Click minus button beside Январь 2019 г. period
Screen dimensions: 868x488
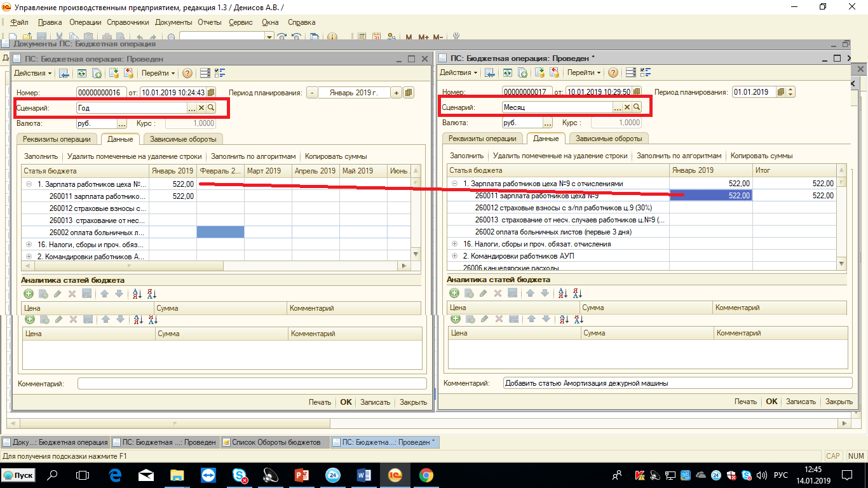(x=312, y=92)
